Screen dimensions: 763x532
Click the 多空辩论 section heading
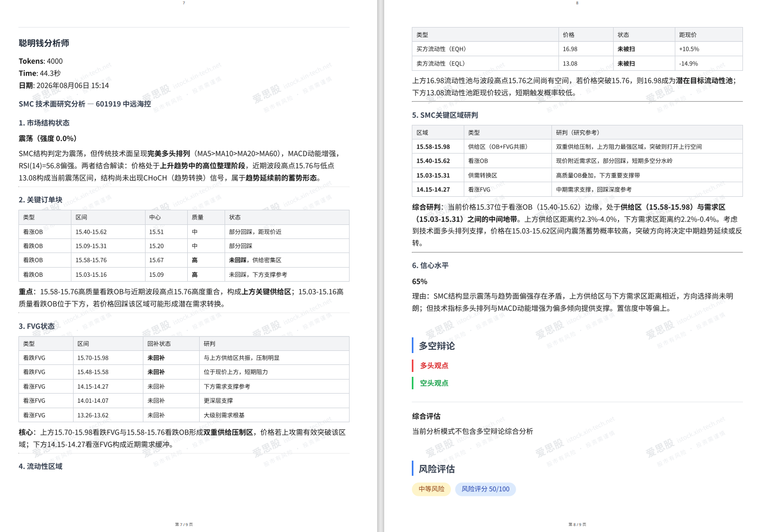(x=437, y=346)
